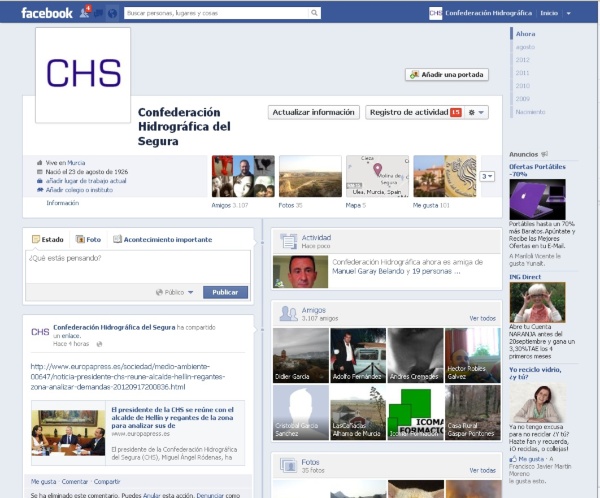600x498 pixels.
Task: Open the Amigos thumbnail collage
Action: 243,176
